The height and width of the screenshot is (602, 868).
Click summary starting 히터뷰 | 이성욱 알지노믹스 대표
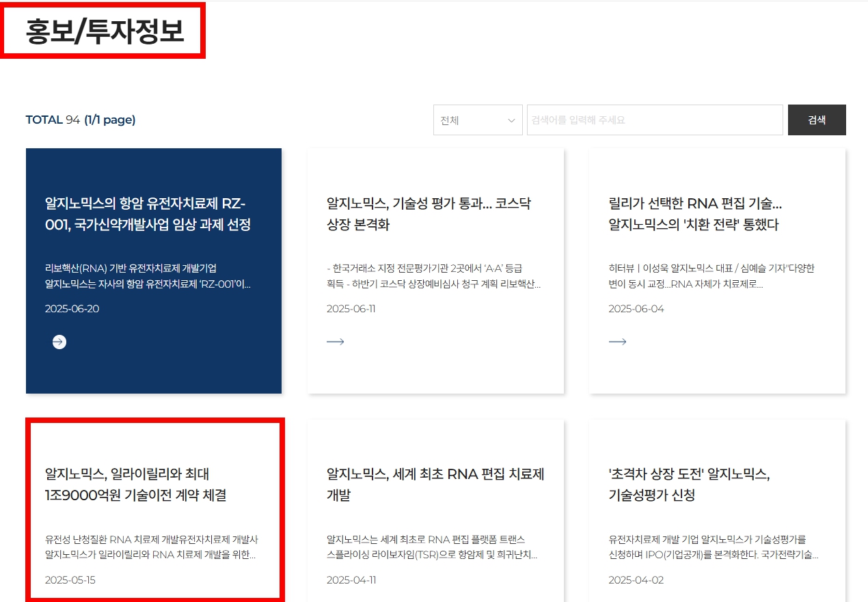coord(711,276)
